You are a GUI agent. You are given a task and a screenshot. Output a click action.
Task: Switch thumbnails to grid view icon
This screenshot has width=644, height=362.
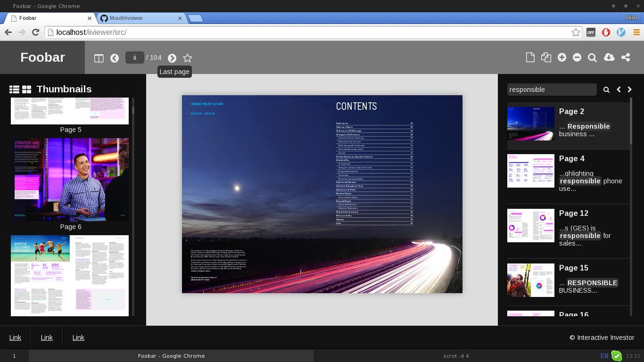tap(26, 89)
